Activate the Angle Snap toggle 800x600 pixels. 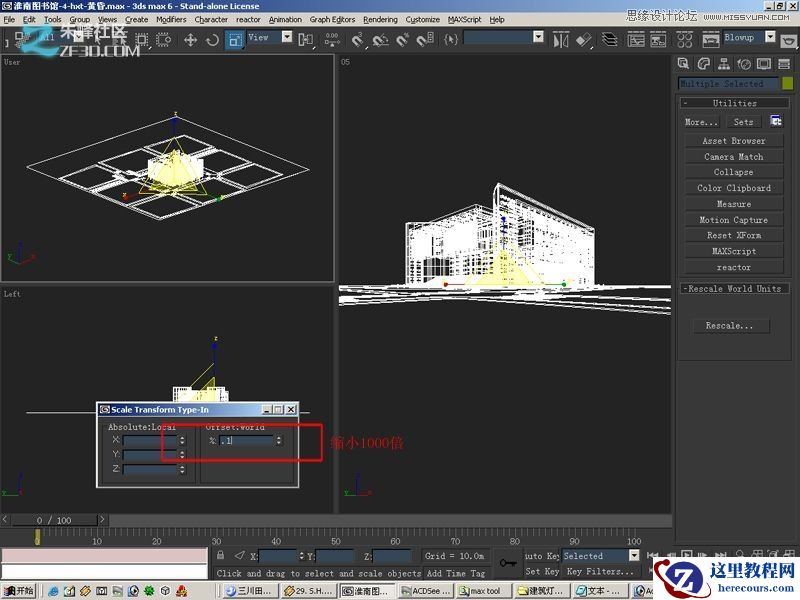pos(378,39)
